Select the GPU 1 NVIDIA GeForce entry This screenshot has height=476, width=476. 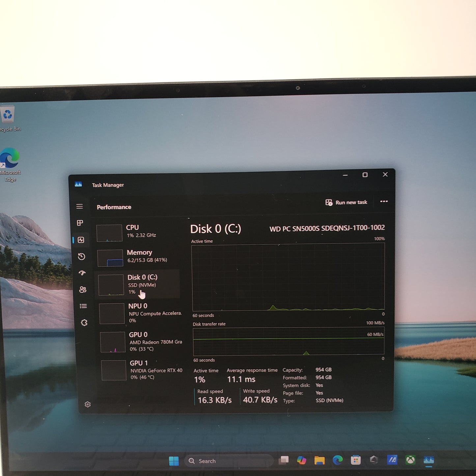click(x=141, y=370)
